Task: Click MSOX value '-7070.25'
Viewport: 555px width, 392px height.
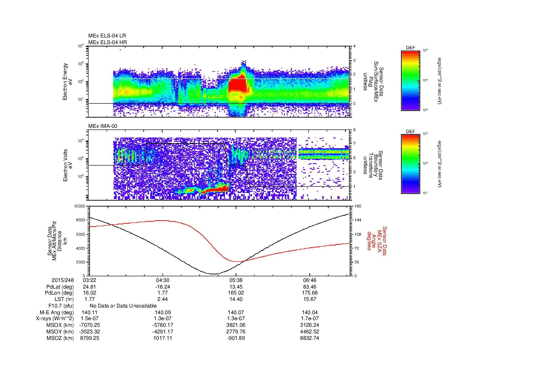Action: (x=90, y=325)
